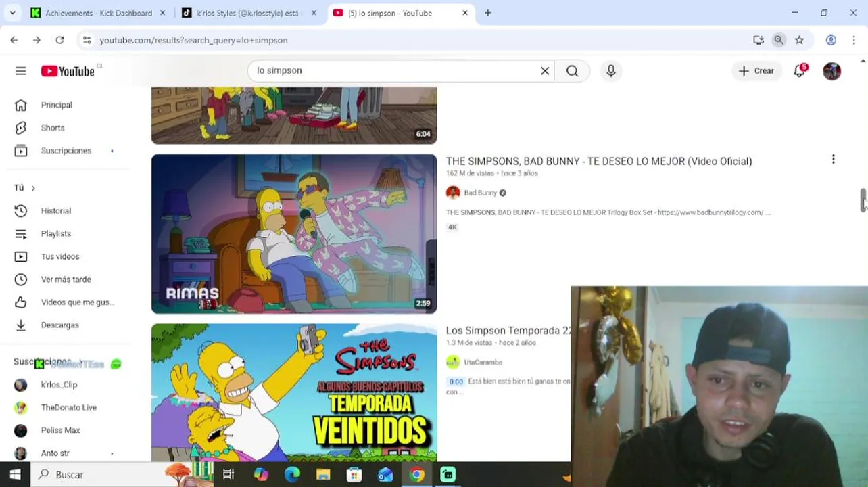
Task: Bookmark this page with the star
Action: point(800,40)
